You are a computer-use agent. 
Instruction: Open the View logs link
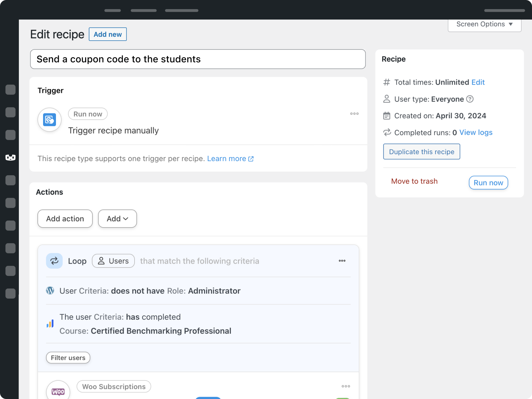coord(476,132)
